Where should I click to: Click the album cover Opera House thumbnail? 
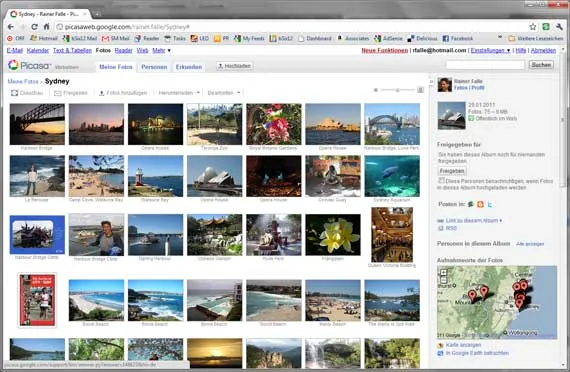pos(451,115)
